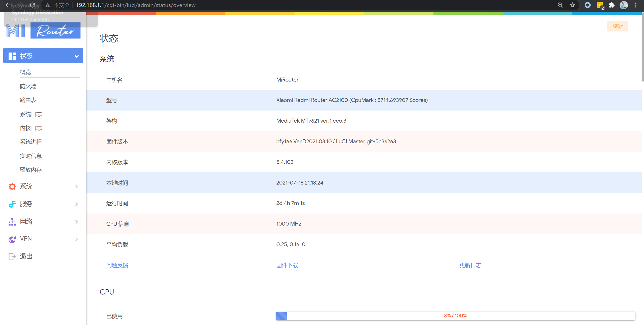The width and height of the screenshot is (644, 325).
Task: Click the bookmark star in address bar
Action: pyautogui.click(x=572, y=5)
